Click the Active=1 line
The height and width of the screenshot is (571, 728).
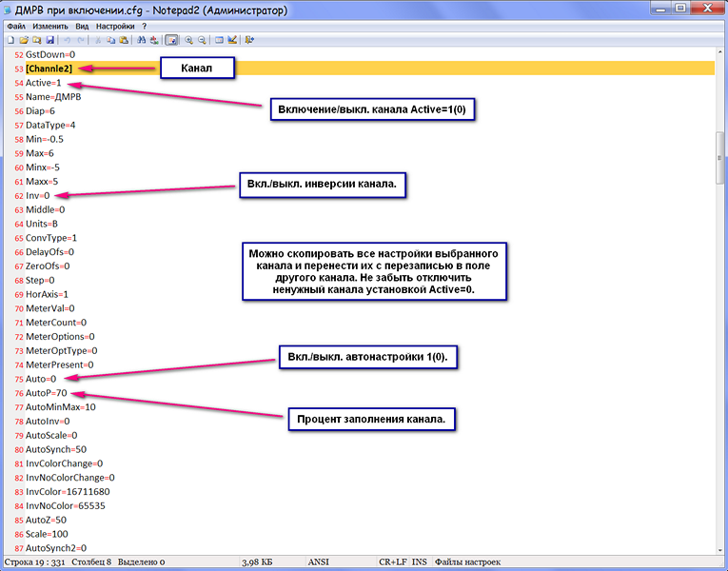(x=43, y=83)
